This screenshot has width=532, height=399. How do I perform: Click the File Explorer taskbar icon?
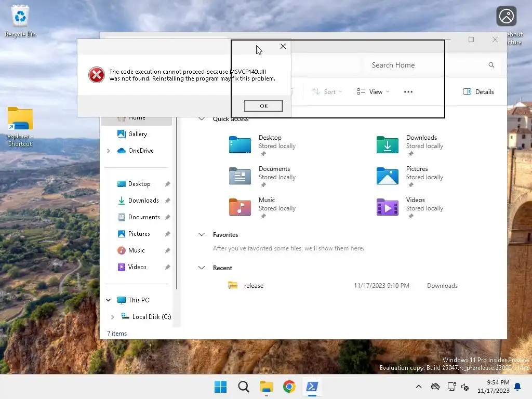(267, 387)
